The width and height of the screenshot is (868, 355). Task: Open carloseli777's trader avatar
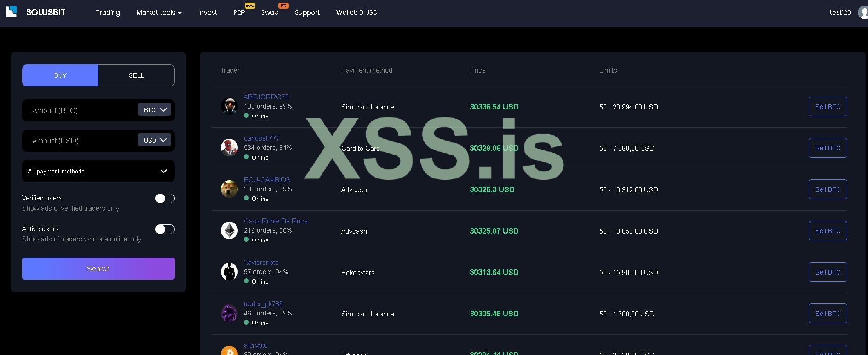pyautogui.click(x=229, y=148)
